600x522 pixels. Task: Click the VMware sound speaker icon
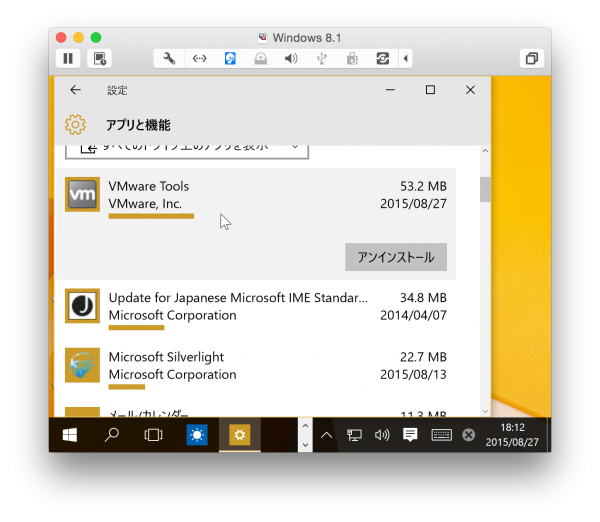coord(291,59)
